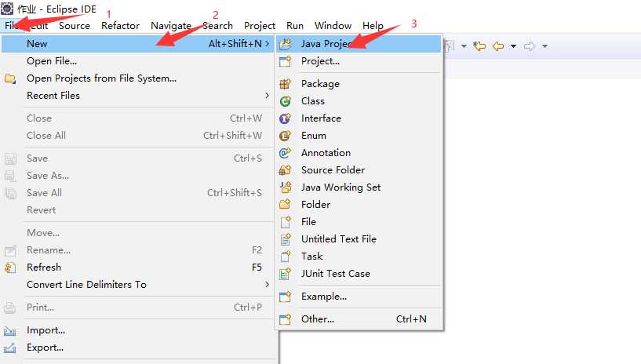Select File in the New submenu

(359, 222)
